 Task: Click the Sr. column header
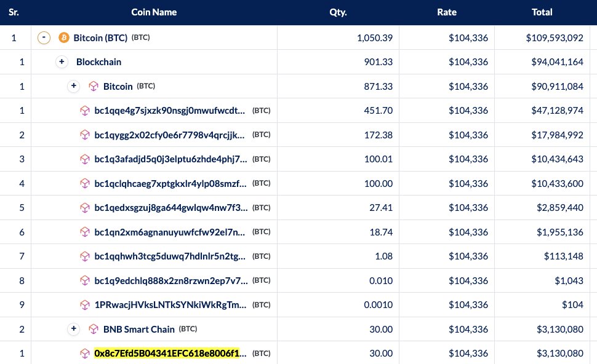pos(14,12)
